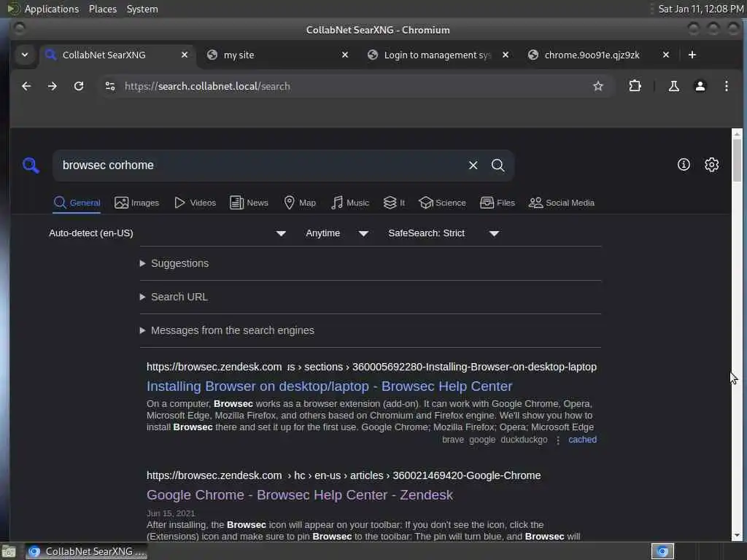Open 'Google Chrome - Browsec Help Center' result
Screen dimensions: 747x560
tap(300, 495)
